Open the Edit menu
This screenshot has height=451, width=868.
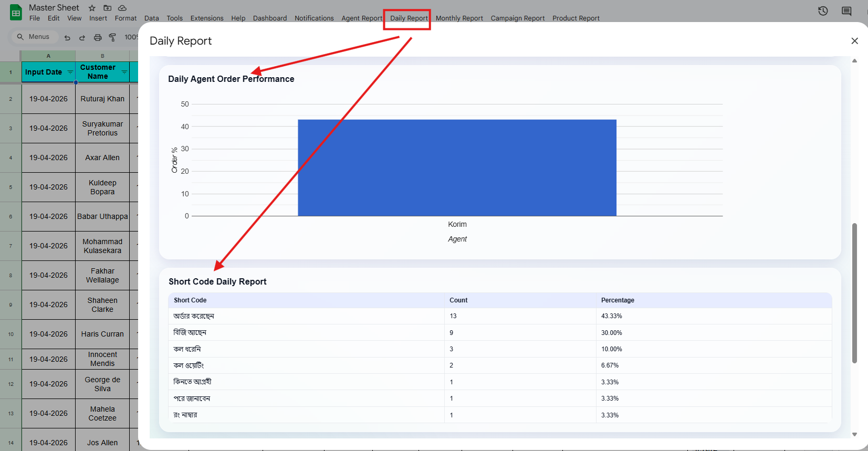coord(54,18)
